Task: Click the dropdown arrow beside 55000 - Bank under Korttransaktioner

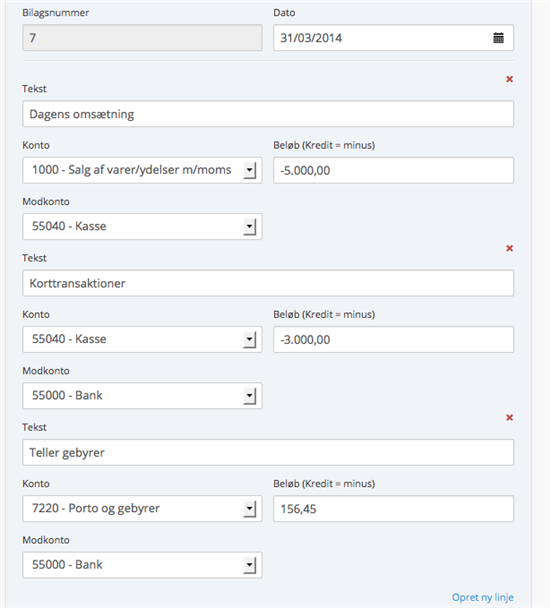Action: [x=249, y=396]
